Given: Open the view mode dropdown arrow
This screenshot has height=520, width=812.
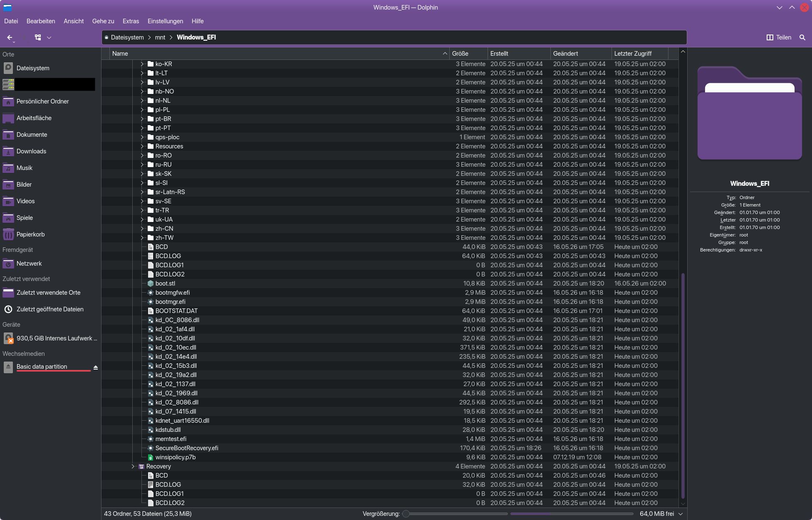Looking at the screenshot, I should pos(49,37).
